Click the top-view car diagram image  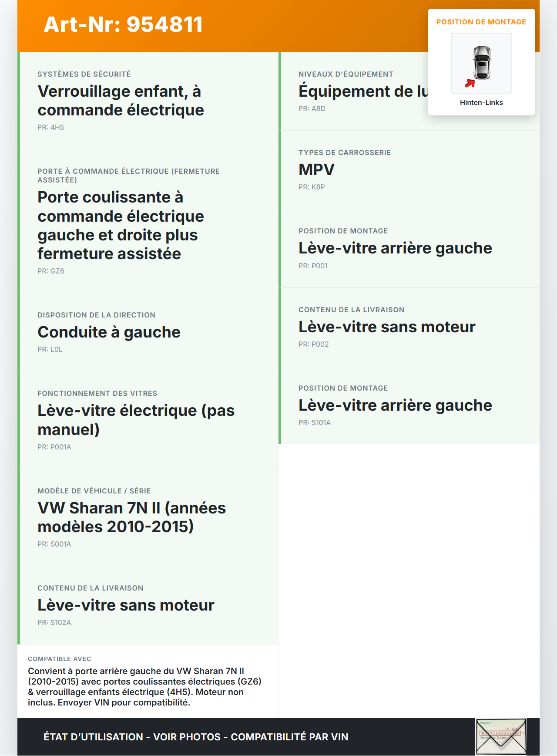click(x=482, y=63)
